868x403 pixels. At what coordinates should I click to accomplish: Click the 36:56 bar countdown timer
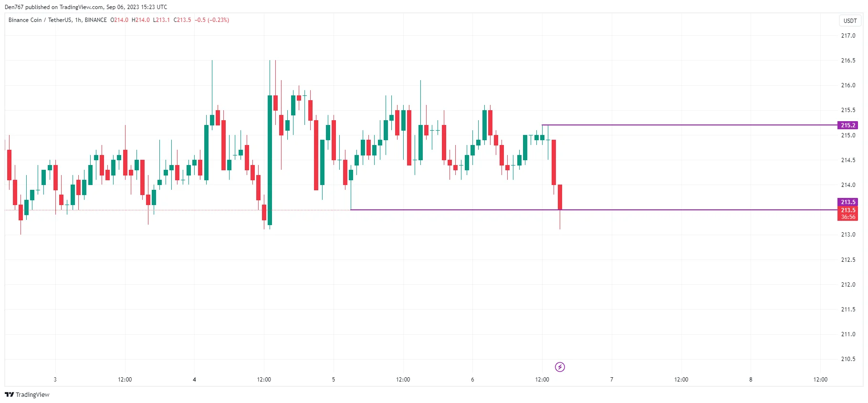847,217
